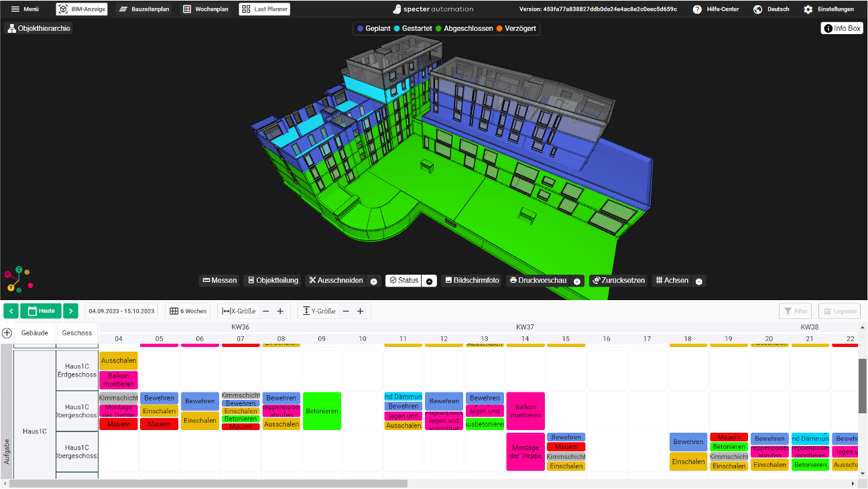Image resolution: width=868 pixels, height=489 pixels.
Task: Open the Status tool
Action: [405, 280]
